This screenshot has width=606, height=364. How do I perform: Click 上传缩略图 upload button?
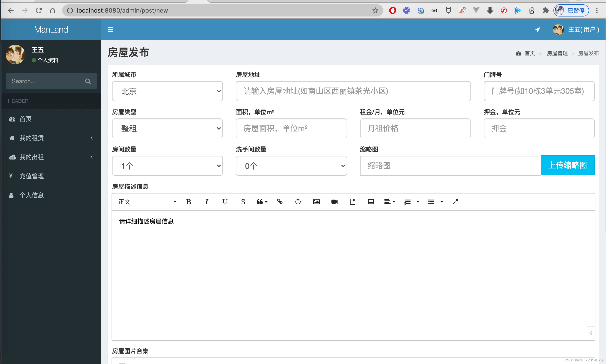click(x=568, y=165)
